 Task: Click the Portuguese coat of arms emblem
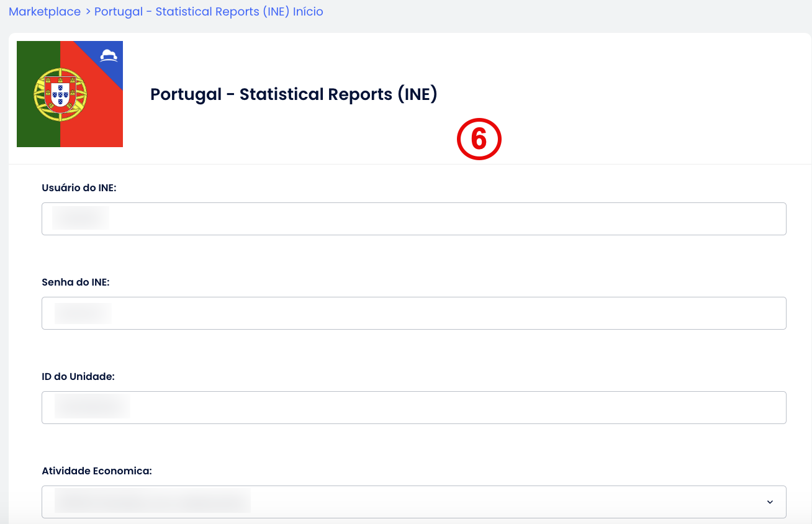pos(60,94)
